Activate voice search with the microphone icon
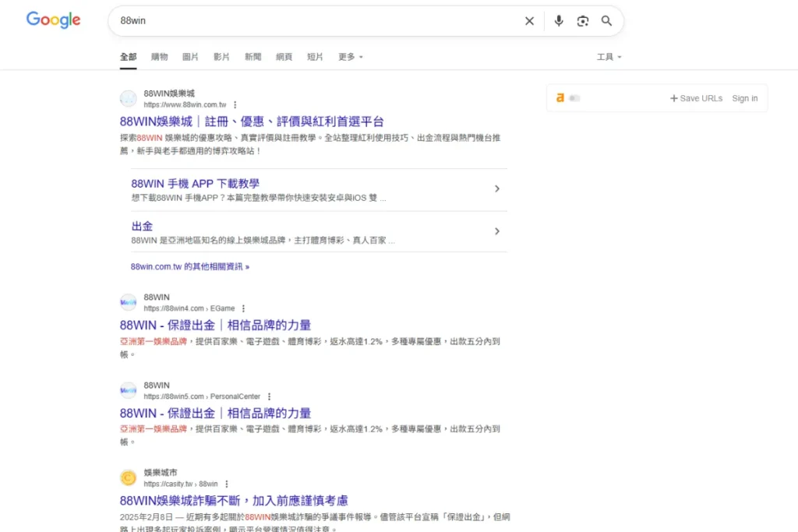The image size is (798, 532). pyautogui.click(x=559, y=20)
